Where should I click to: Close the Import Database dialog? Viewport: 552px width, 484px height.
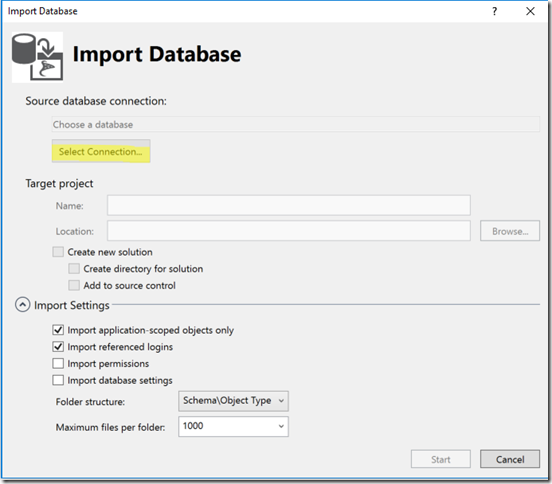pos(530,11)
